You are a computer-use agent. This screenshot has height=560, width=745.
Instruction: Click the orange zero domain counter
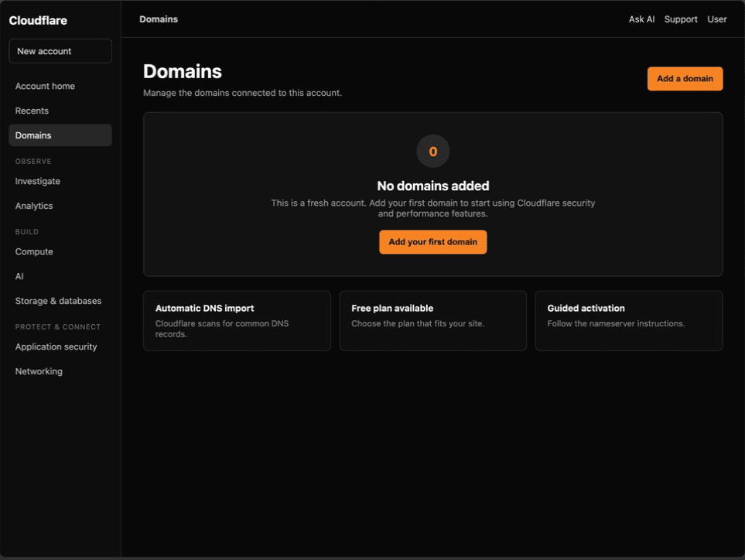(x=432, y=152)
